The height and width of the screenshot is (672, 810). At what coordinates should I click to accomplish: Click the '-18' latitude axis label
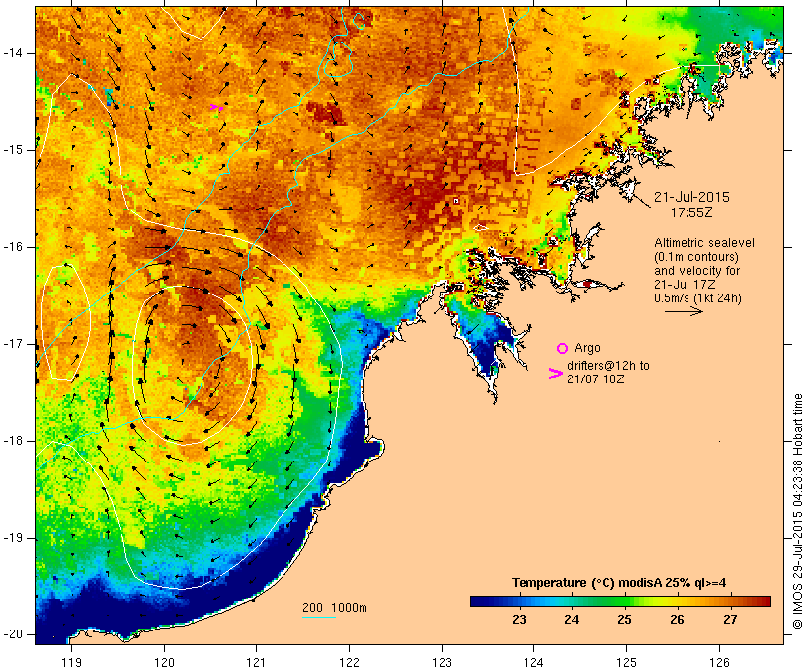click(13, 441)
